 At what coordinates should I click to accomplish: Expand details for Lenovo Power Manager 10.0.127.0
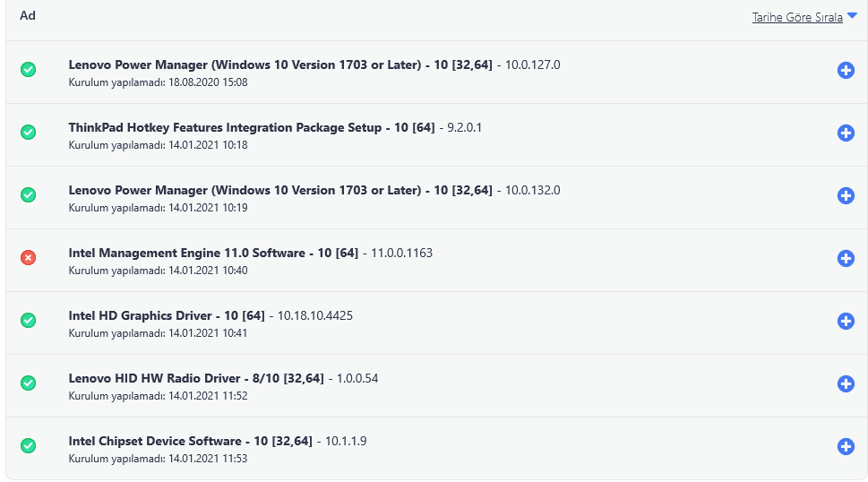click(x=846, y=70)
